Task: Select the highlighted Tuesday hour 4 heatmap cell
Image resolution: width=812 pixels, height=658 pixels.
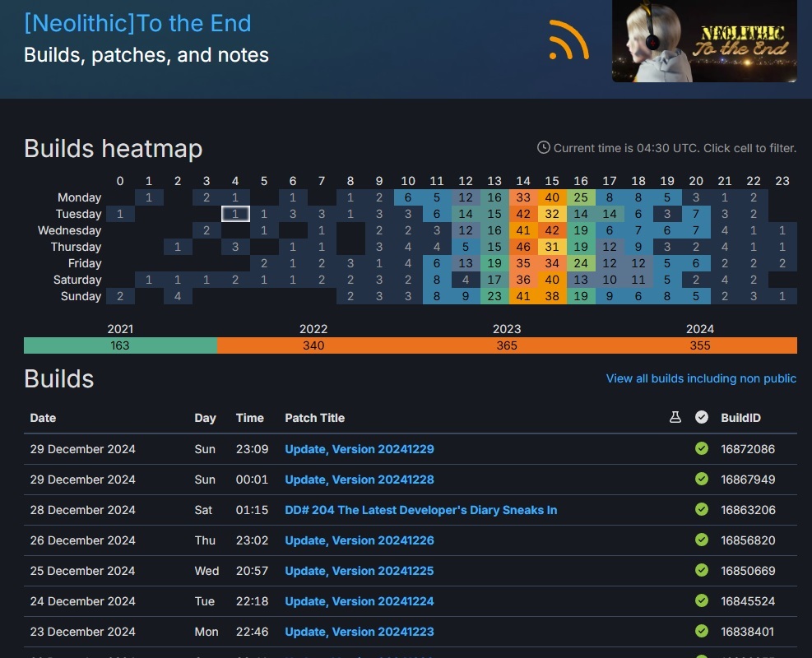Action: coord(235,214)
